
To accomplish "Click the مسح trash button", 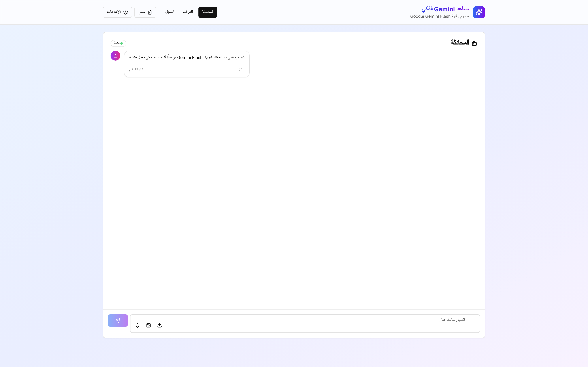I will point(145,12).
